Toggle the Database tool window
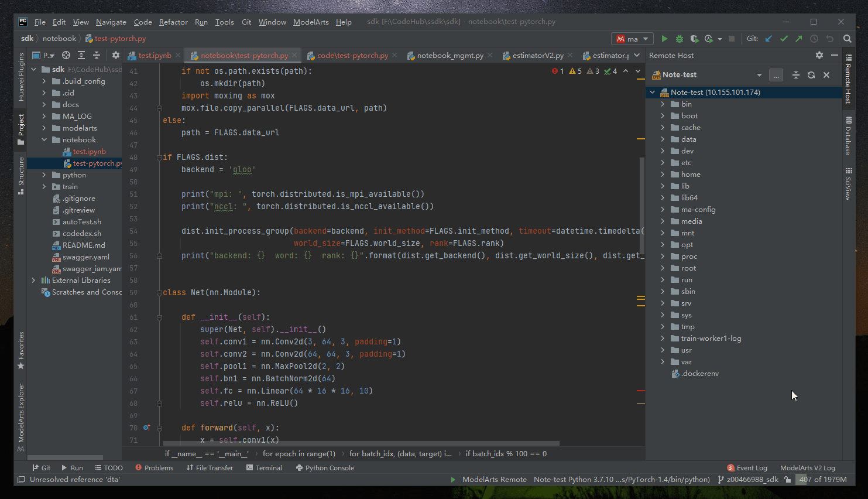Viewport: 868px width, 499px height. pos(848,135)
